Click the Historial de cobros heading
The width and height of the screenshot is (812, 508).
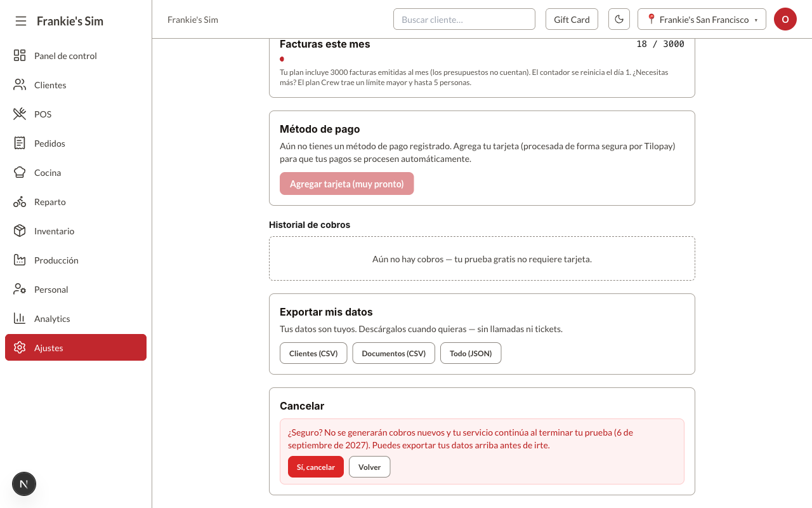coord(310,225)
